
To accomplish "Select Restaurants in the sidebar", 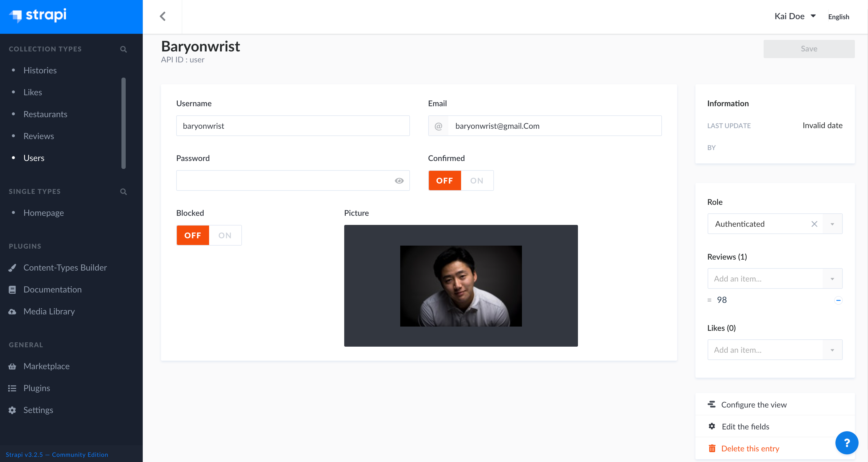I will click(x=45, y=114).
